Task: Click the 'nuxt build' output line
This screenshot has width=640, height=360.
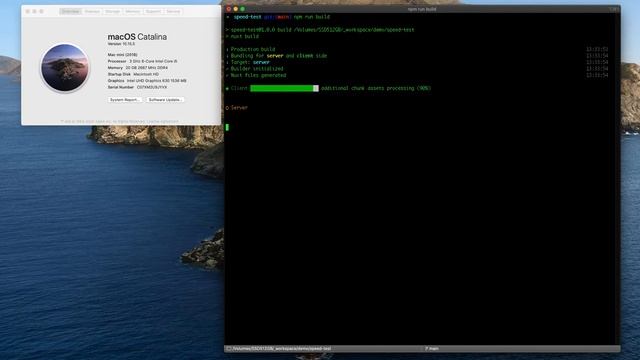Action: point(244,36)
